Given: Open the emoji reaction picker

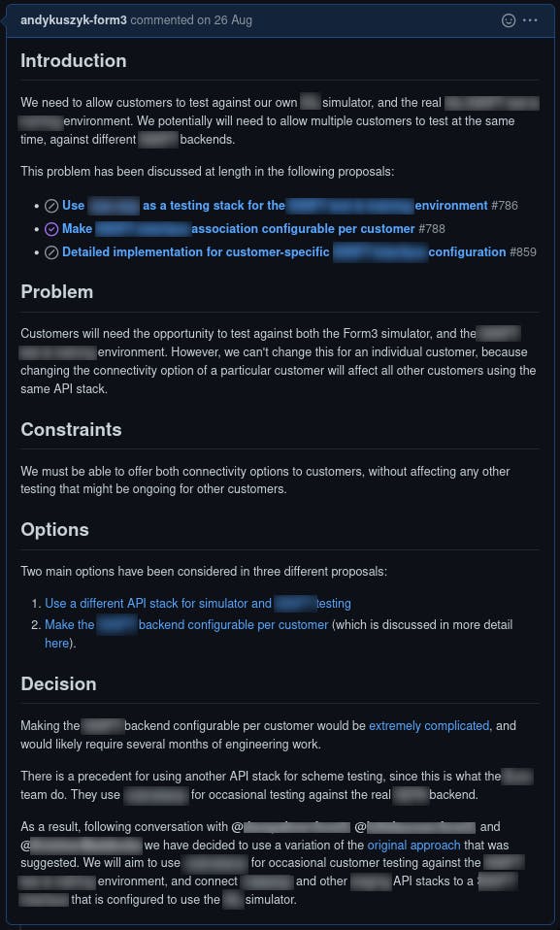Looking at the screenshot, I should click(509, 20).
